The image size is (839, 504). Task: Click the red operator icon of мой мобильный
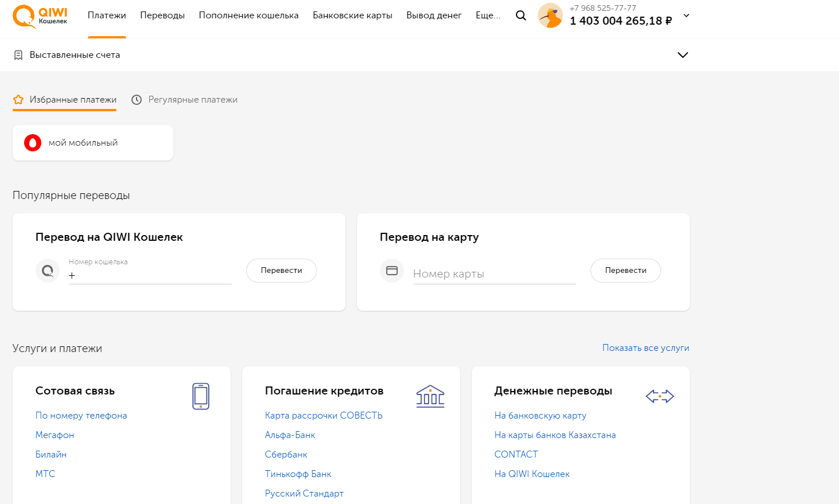(x=33, y=143)
